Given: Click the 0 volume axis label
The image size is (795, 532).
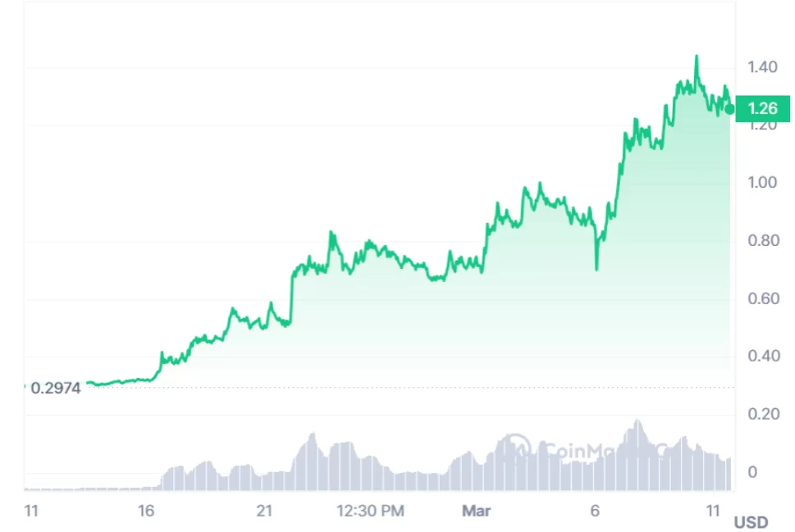Looking at the screenshot, I should pos(752,472).
